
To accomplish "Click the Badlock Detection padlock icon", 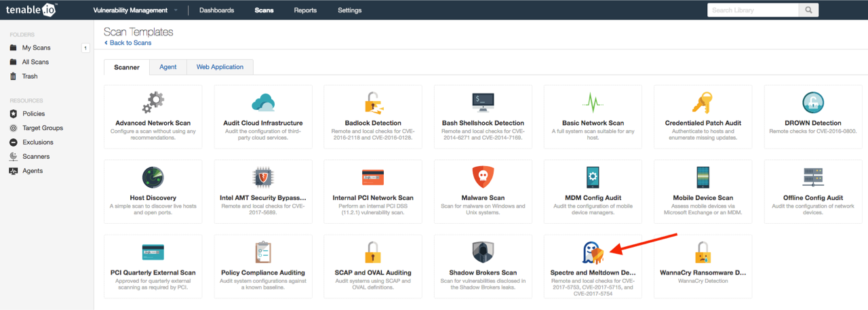I will click(x=373, y=102).
